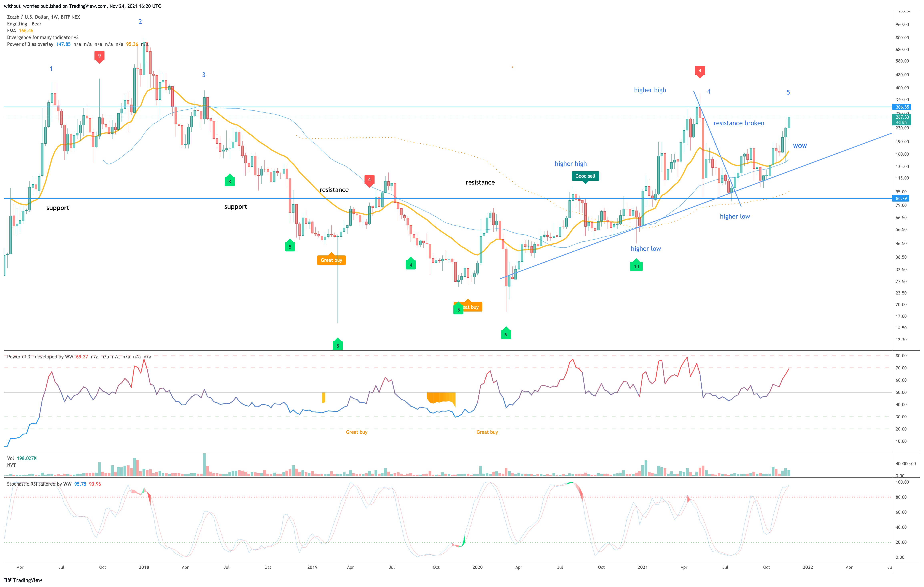This screenshot has height=587, width=924.
Task: Click higher low text above green 10 marker
Action: (x=646, y=249)
